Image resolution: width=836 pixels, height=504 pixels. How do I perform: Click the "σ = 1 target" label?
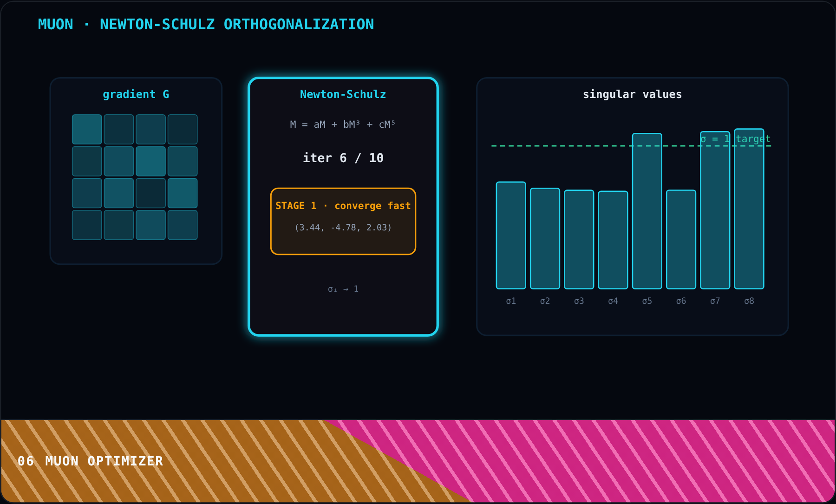tap(736, 139)
